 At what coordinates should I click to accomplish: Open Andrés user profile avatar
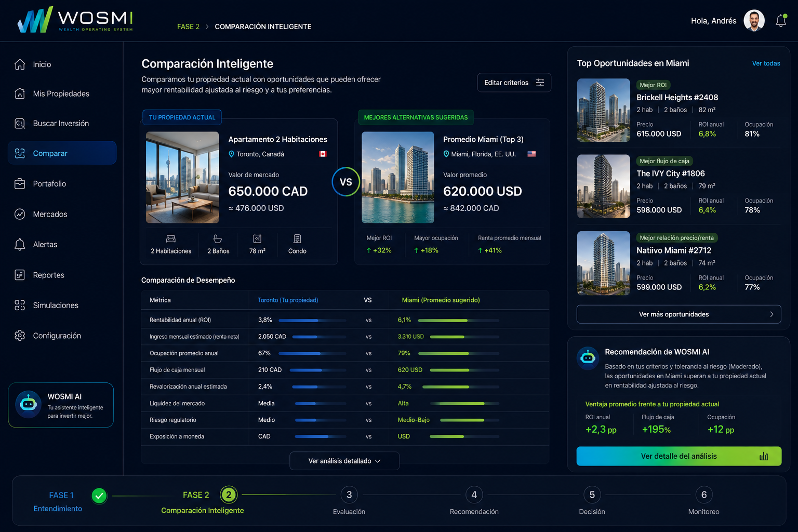coord(754,21)
